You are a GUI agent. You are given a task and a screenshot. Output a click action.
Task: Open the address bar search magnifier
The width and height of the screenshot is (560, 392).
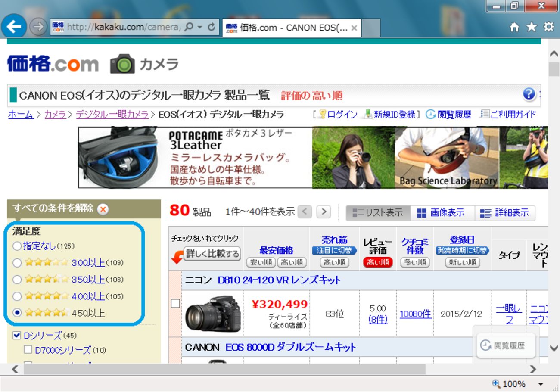click(x=188, y=27)
